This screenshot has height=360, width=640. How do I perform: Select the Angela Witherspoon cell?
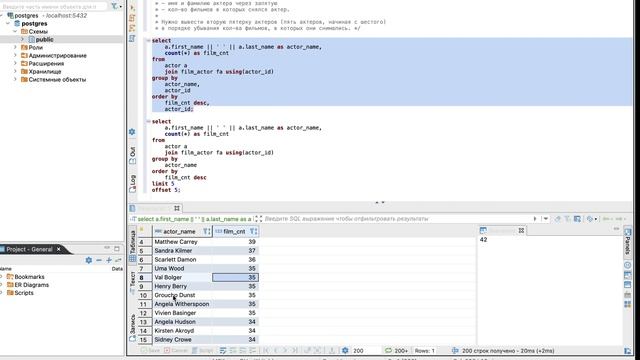(182, 304)
